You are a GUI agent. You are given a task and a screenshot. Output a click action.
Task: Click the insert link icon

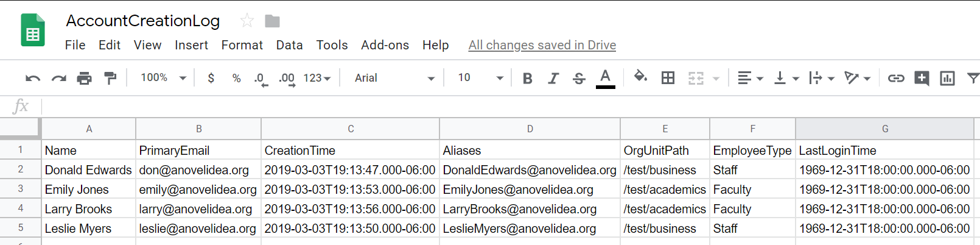click(x=895, y=78)
